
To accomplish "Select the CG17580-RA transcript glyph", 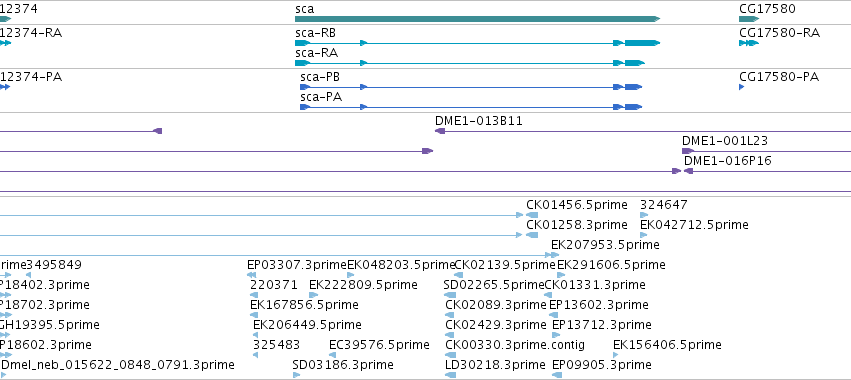I will tap(748, 43).
